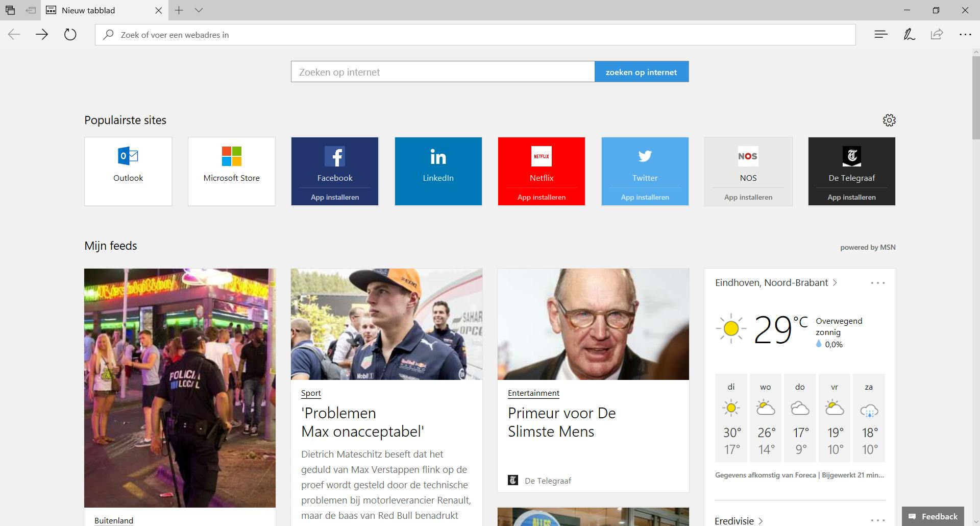The image size is (980, 526).
Task: Open the Max Verstappen article photo
Action: 386,324
